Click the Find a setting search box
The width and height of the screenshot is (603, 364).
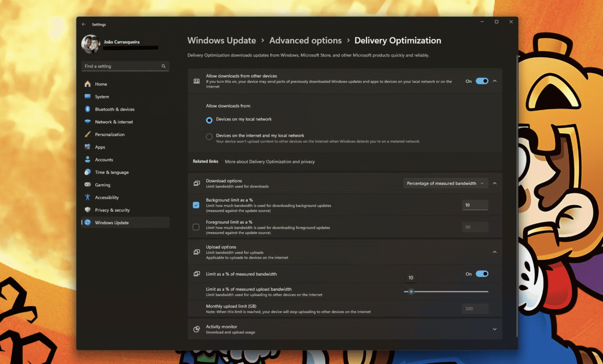125,66
